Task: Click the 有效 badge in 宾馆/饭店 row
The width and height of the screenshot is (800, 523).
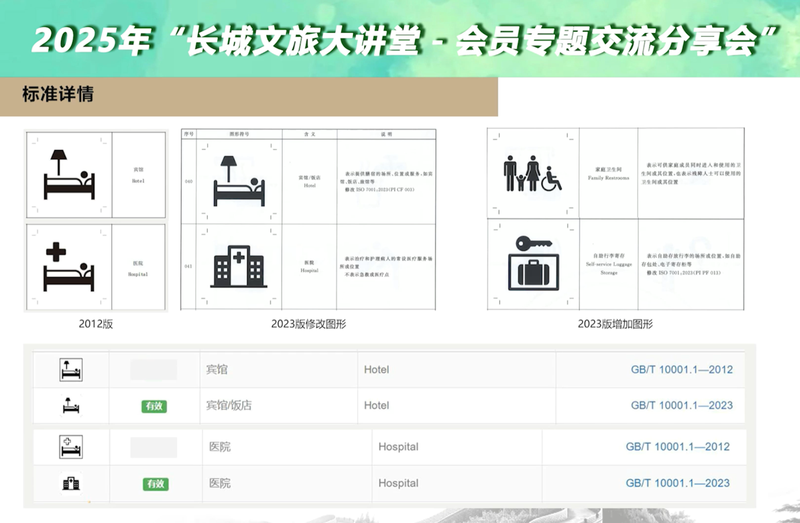Action: click(154, 406)
